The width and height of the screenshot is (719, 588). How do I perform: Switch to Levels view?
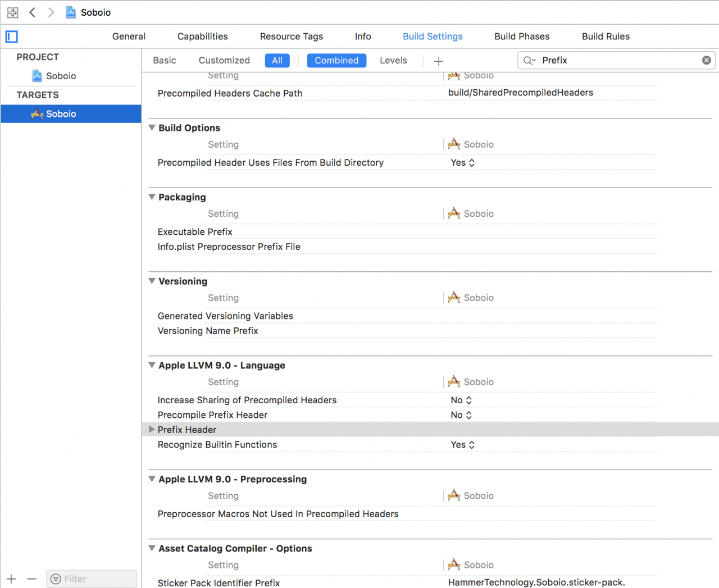(393, 60)
